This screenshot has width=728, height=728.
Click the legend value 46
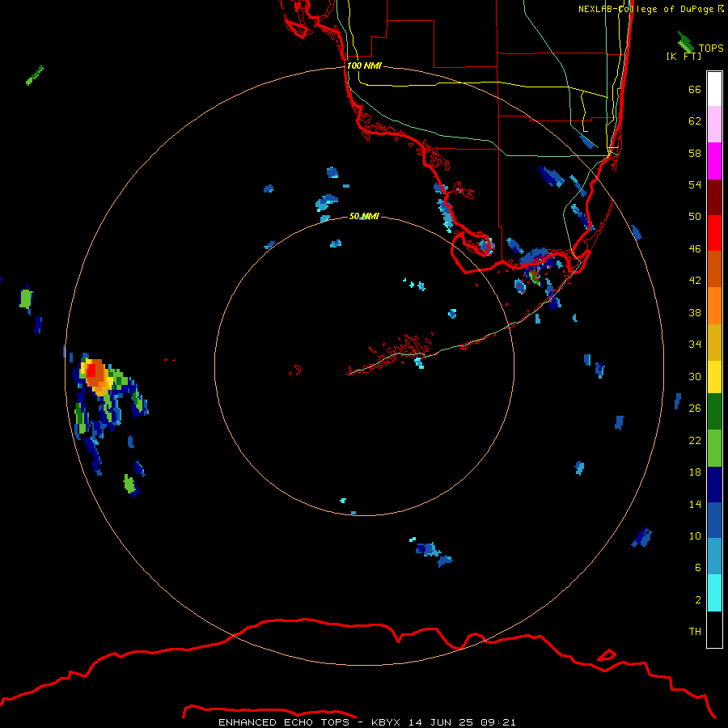tap(695, 249)
